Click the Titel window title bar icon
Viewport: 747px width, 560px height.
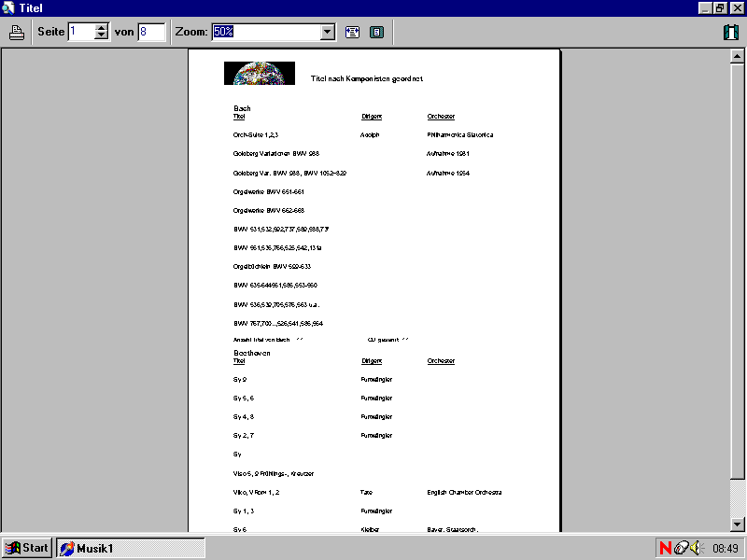8,8
